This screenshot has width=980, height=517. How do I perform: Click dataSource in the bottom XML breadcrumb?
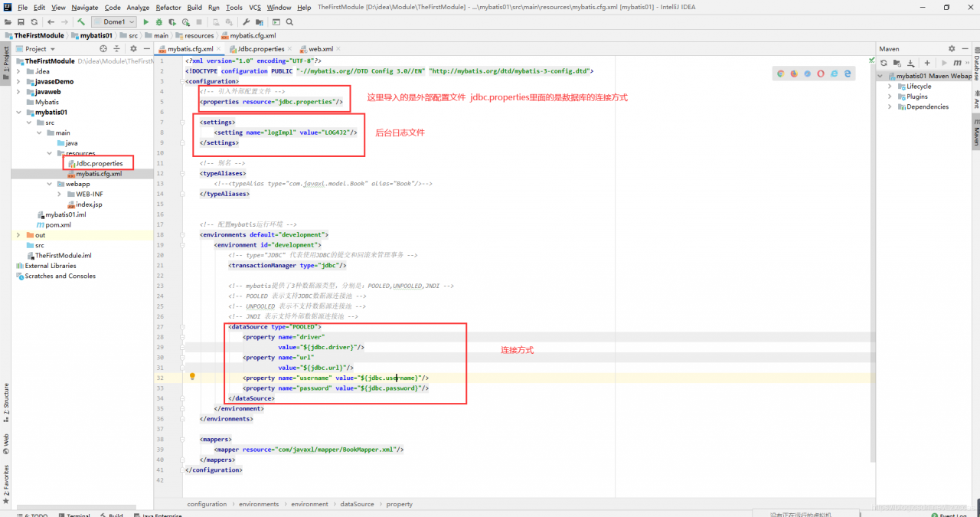tap(357, 504)
